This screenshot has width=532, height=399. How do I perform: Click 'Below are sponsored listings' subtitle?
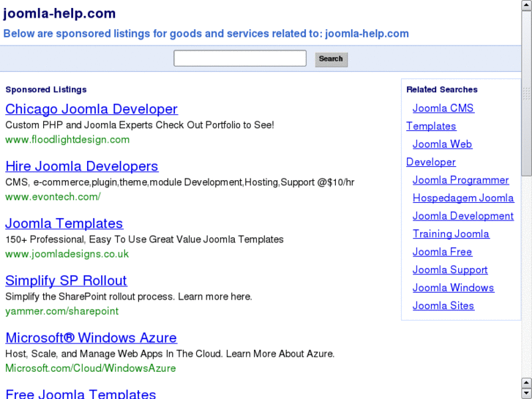point(206,34)
